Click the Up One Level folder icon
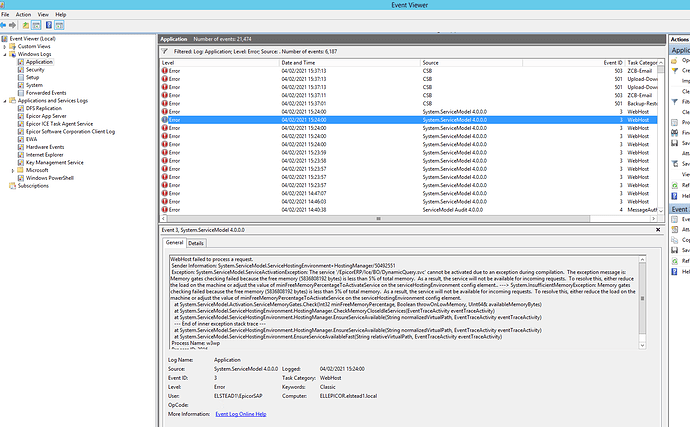The height and width of the screenshot is (427, 690). tap(26, 25)
